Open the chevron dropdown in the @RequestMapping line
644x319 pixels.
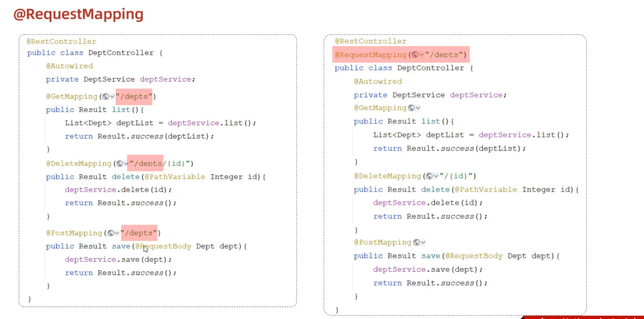coord(422,55)
